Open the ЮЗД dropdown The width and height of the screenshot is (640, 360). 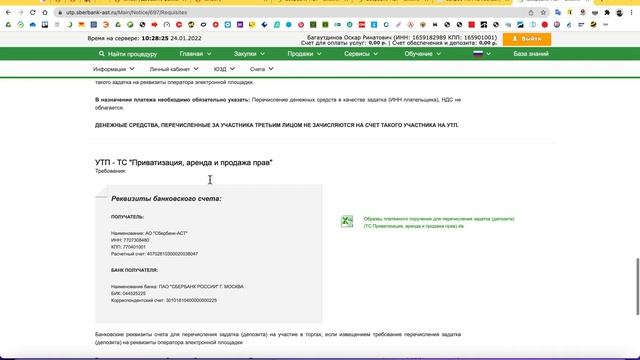(224, 69)
